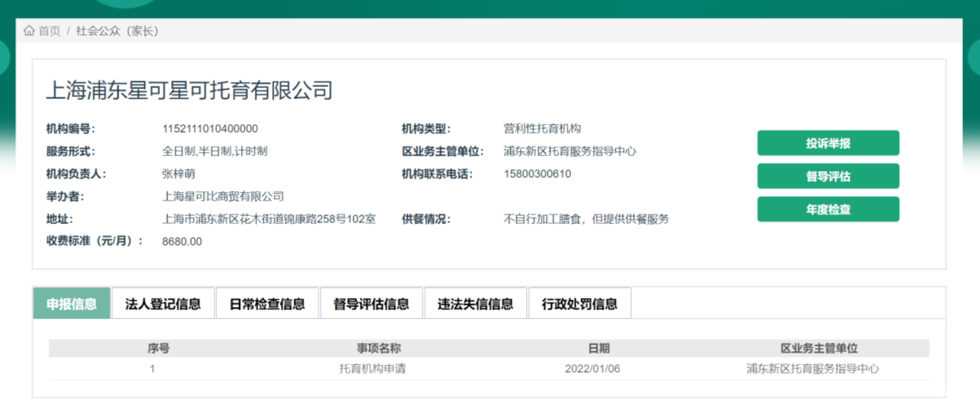This screenshot has height=415, width=980.
Task: Select address 上海市浦东新区花木街道锦康路258号102室
Action: (268, 219)
